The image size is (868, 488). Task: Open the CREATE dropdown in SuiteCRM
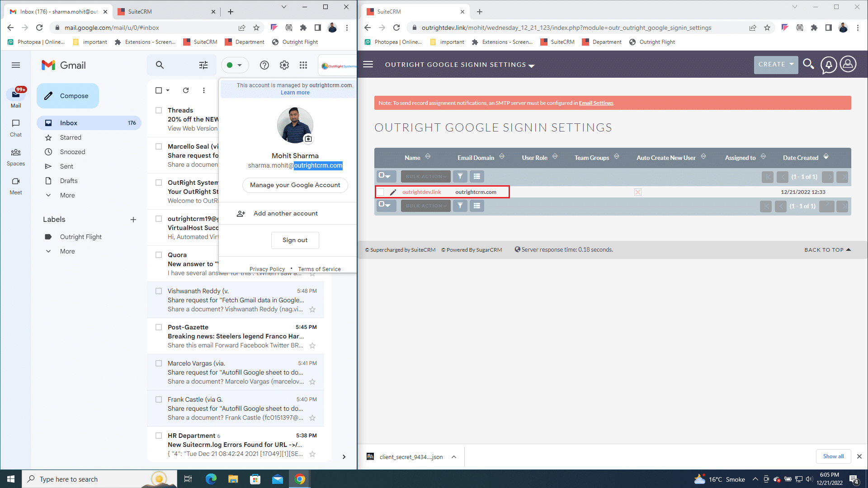point(776,65)
